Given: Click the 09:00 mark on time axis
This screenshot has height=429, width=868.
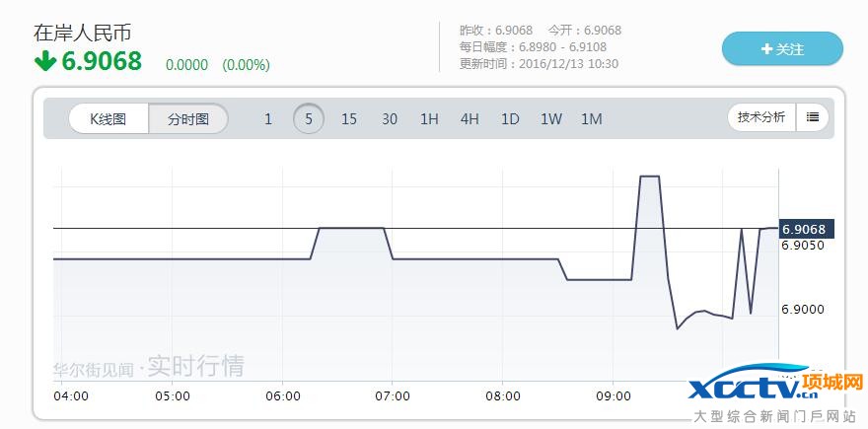Looking at the screenshot, I should tap(614, 396).
